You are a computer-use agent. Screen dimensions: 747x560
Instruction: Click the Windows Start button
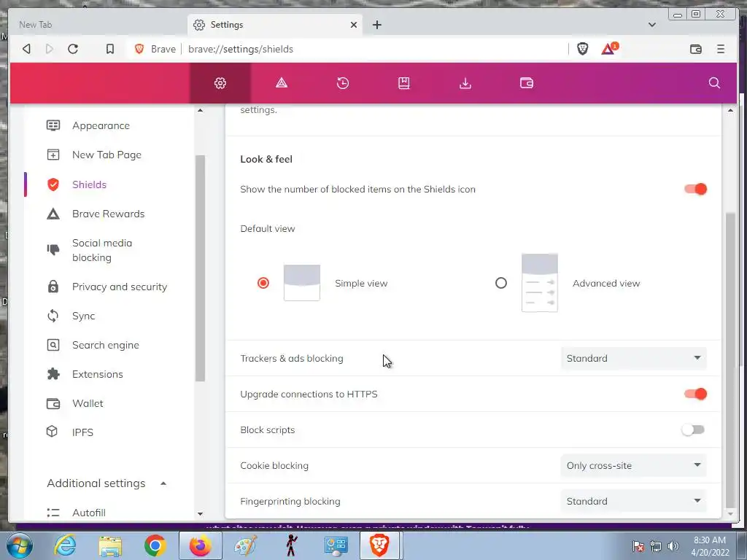20,545
